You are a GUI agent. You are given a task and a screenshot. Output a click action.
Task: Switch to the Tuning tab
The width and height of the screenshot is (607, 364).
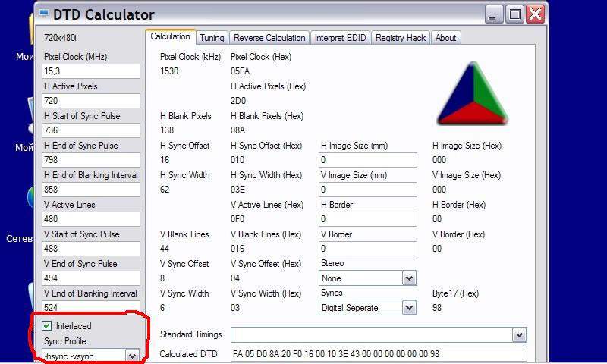click(x=212, y=37)
